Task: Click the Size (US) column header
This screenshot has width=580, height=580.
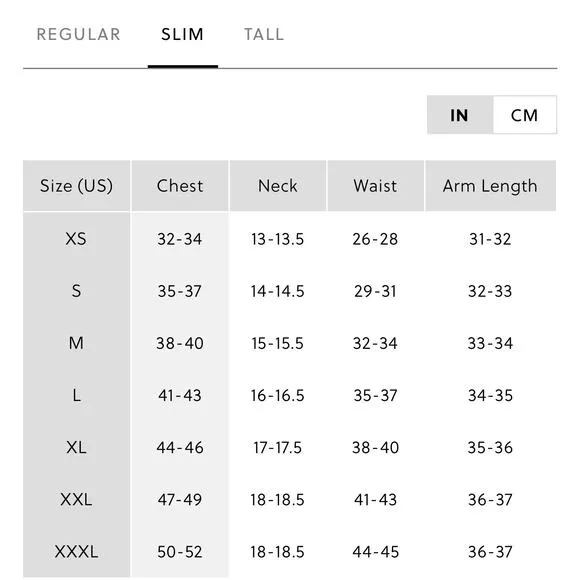Action: [x=77, y=186]
